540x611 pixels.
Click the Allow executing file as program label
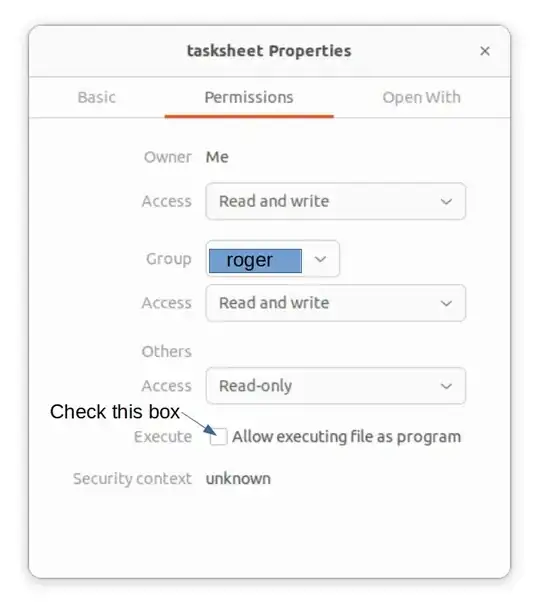(346, 437)
